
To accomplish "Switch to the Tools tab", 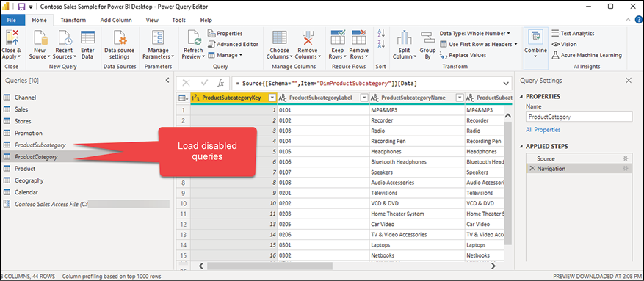I will click(178, 20).
